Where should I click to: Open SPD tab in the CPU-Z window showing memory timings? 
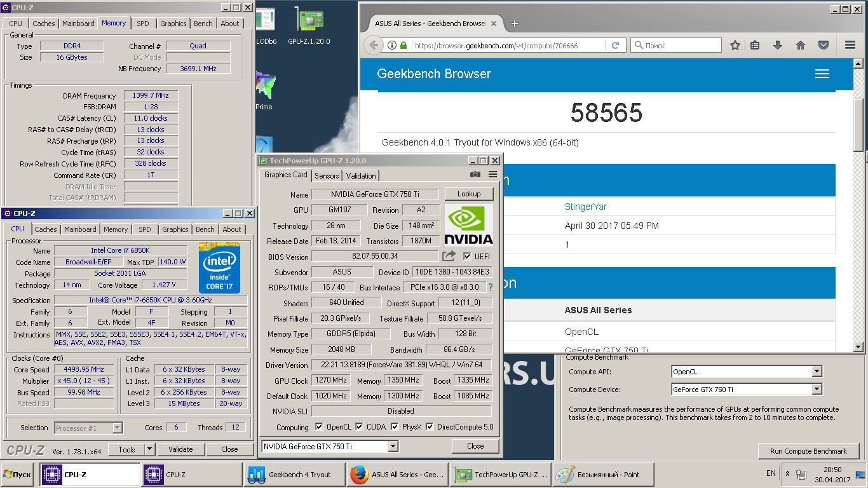(x=143, y=24)
